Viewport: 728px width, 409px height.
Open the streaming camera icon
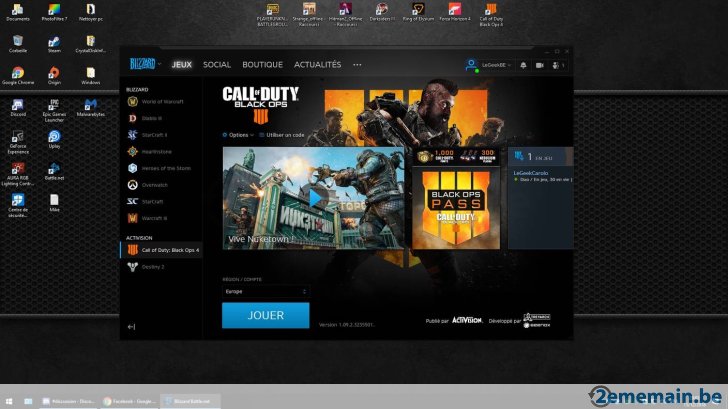[x=540, y=65]
